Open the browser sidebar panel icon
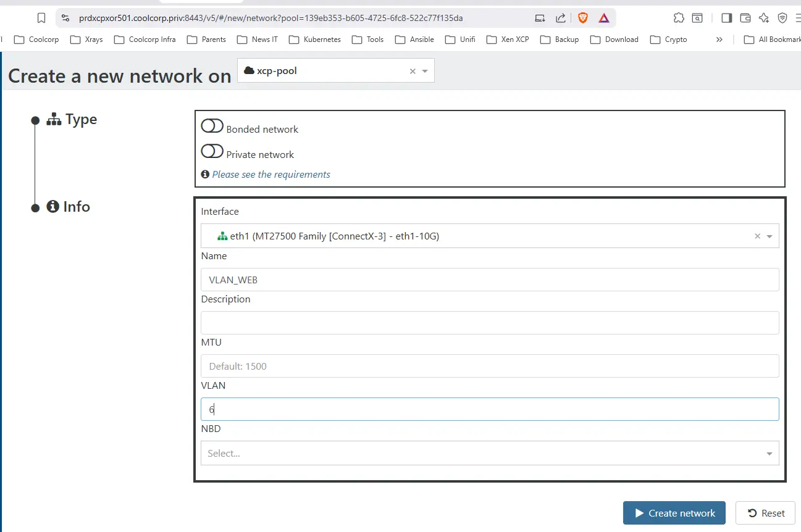 pos(726,18)
